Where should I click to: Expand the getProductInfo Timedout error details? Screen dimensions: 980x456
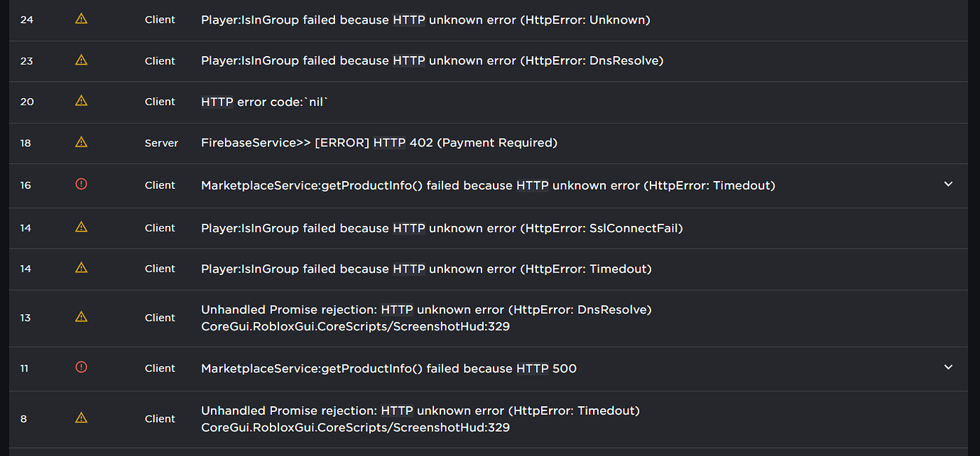click(948, 184)
